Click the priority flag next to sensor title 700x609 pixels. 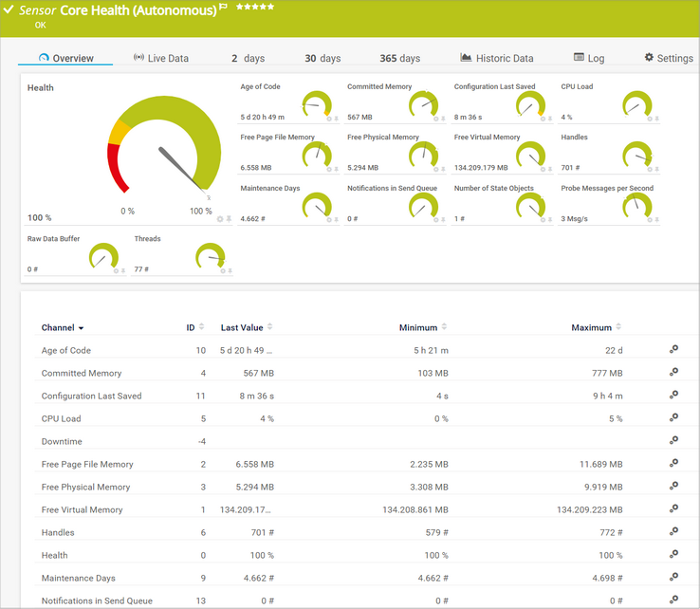pos(223,8)
